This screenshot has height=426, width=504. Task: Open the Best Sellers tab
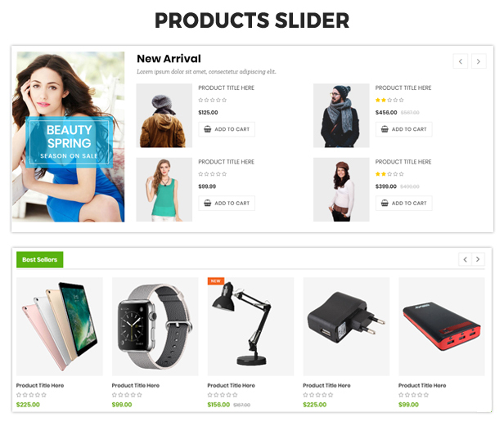[40, 259]
